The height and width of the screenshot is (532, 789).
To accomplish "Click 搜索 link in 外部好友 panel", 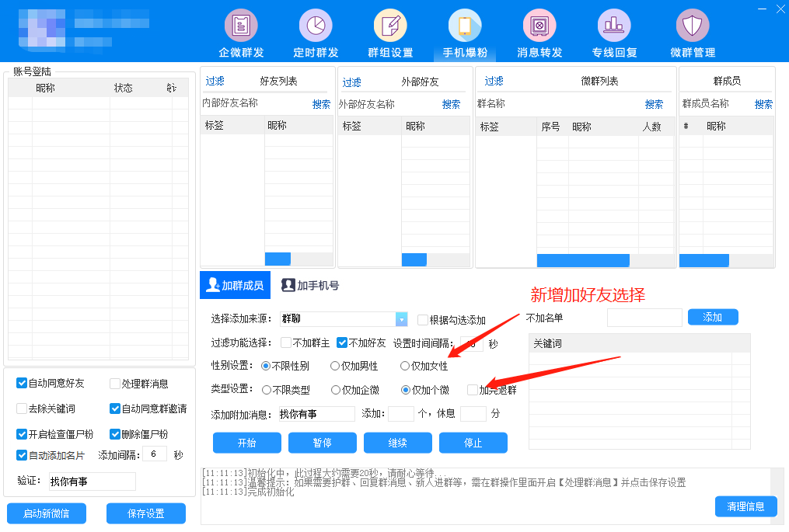I will [x=451, y=104].
